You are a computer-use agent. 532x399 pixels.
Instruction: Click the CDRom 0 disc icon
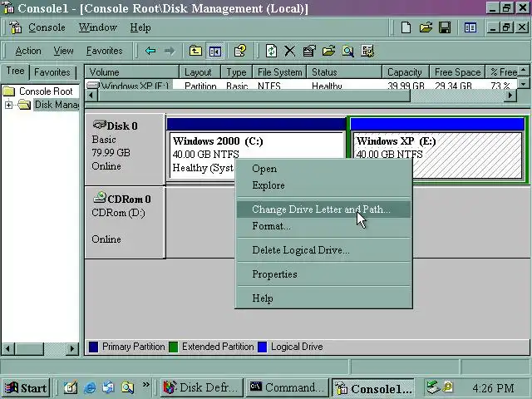(100, 198)
